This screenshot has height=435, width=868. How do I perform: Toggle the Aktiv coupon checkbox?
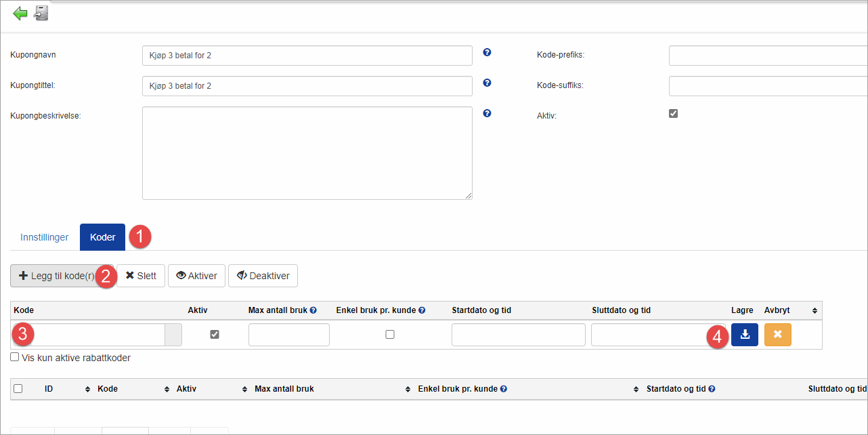click(x=673, y=113)
